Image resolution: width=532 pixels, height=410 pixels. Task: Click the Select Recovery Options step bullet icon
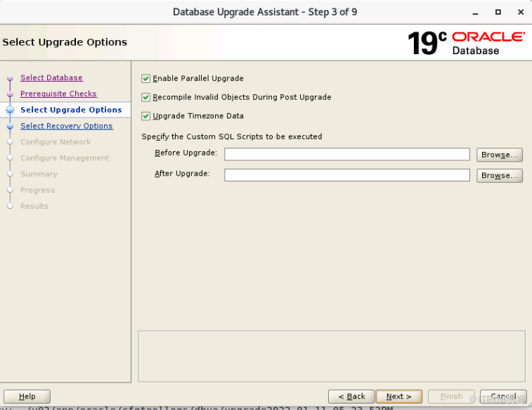(10, 127)
